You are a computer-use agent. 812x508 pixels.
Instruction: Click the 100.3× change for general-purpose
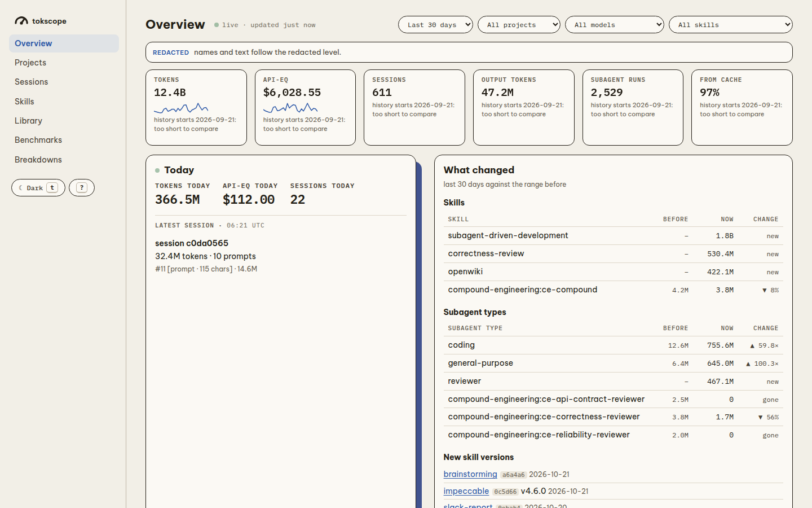coord(762,364)
